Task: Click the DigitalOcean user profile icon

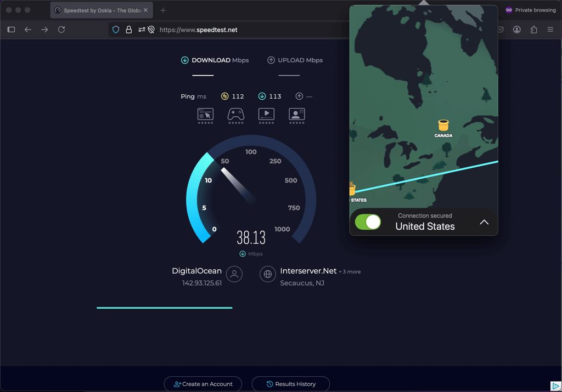Action: click(x=234, y=274)
